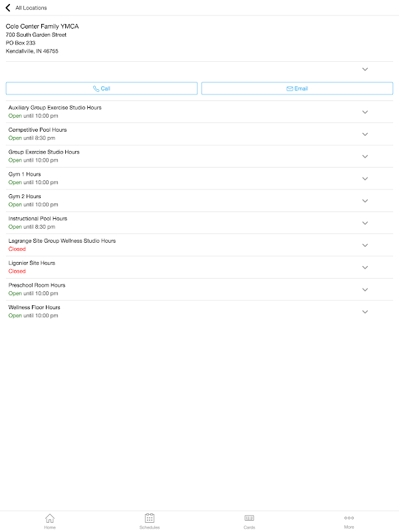The height and width of the screenshot is (532, 399).
Task: Expand Group Exercise Studio Hours chevron
Action: (x=365, y=156)
